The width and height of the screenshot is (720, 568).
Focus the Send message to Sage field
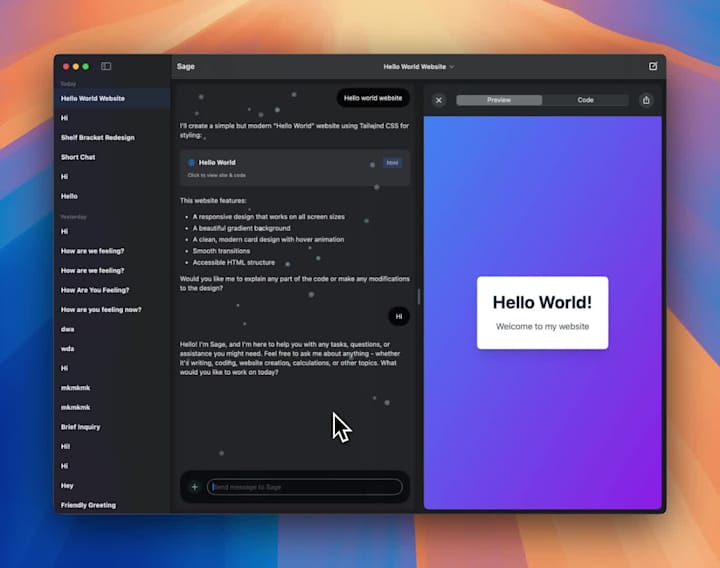305,487
